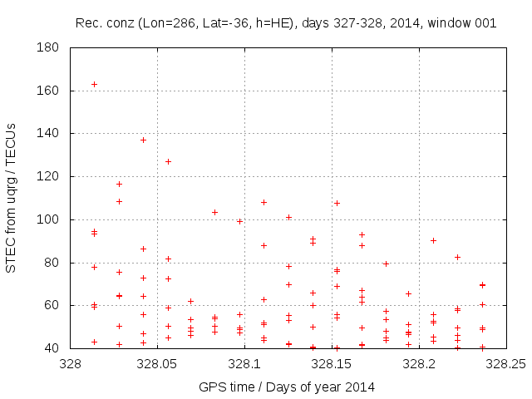Click the x-axis label 'GPS time / Days of year 2014'
Viewport: 532px width, 399px height.
tap(286, 387)
